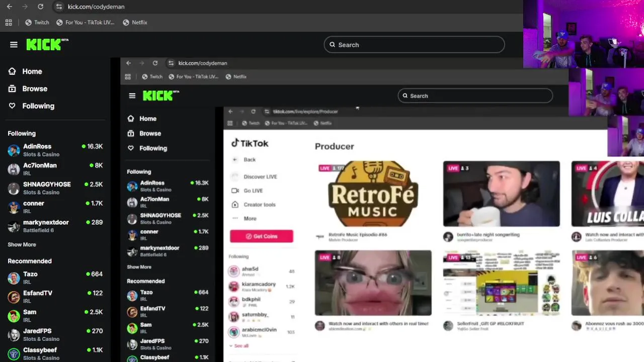This screenshot has height=362, width=644.
Task: Open site info icon beside kick.com/codydeman outer URL
Action: [59, 7]
